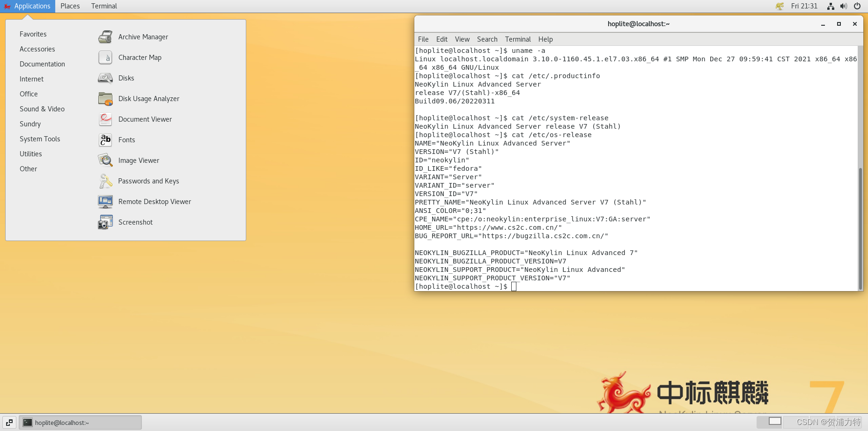The image size is (868, 431).
Task: Select the Sundry category
Action: [30, 124]
